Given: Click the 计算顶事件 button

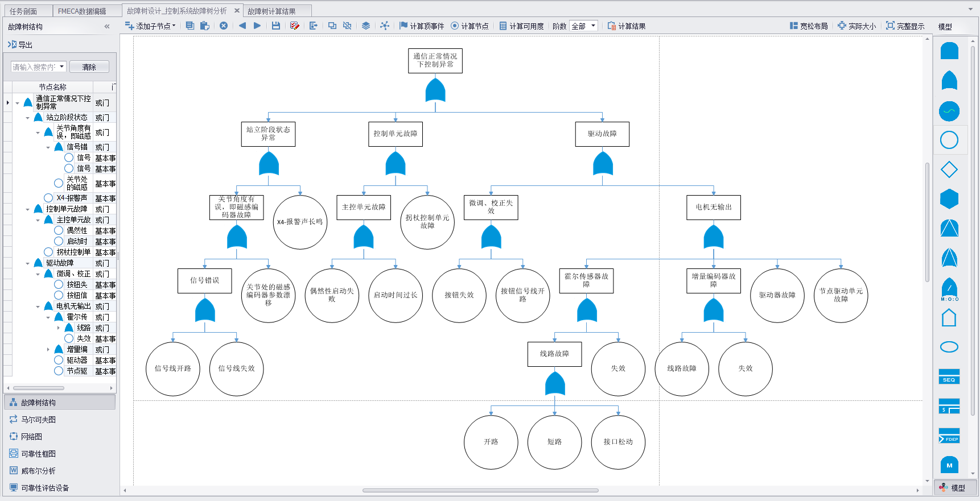Looking at the screenshot, I should [x=422, y=26].
